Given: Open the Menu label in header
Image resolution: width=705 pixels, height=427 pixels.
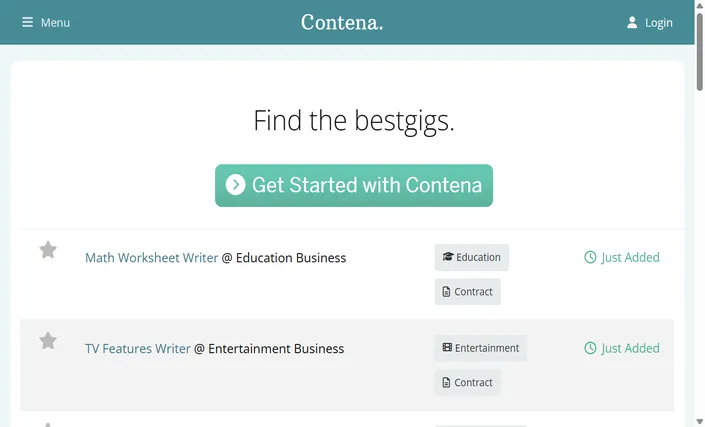Looking at the screenshot, I should 55,22.
